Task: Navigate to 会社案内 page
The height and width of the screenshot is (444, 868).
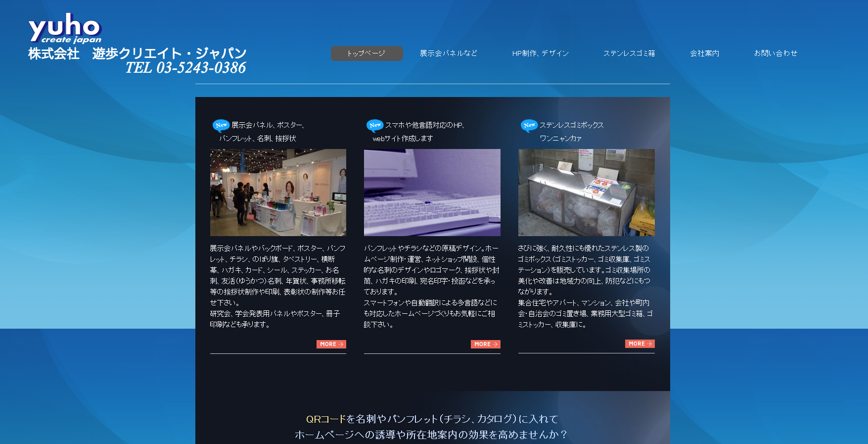Action: [x=705, y=53]
